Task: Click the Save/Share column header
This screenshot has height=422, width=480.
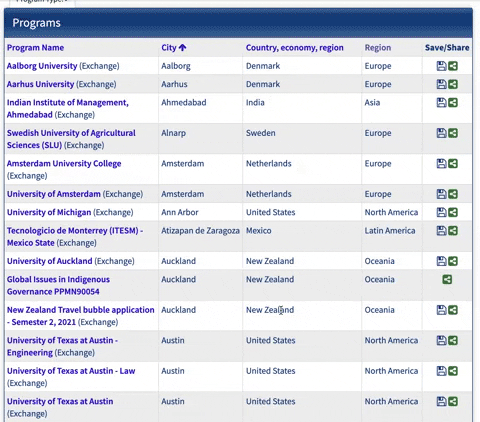Action: 447,48
